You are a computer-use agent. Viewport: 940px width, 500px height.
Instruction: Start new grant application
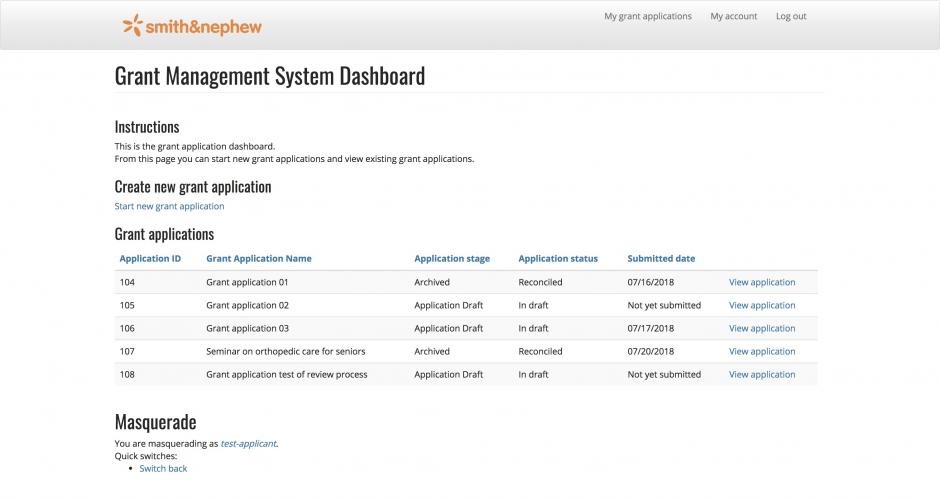click(x=169, y=206)
